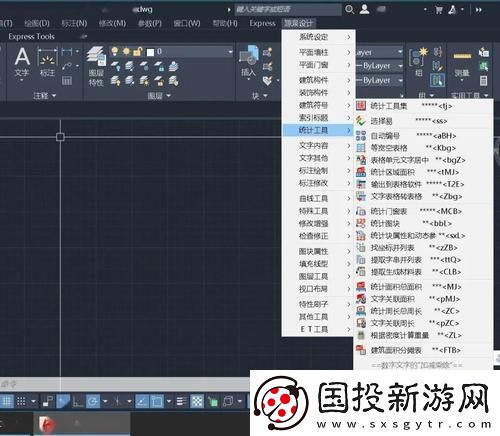Image resolution: width=500 pixels, height=436 pixels.
Task: Click the keyword search input field in title bar
Action: tap(288, 9)
